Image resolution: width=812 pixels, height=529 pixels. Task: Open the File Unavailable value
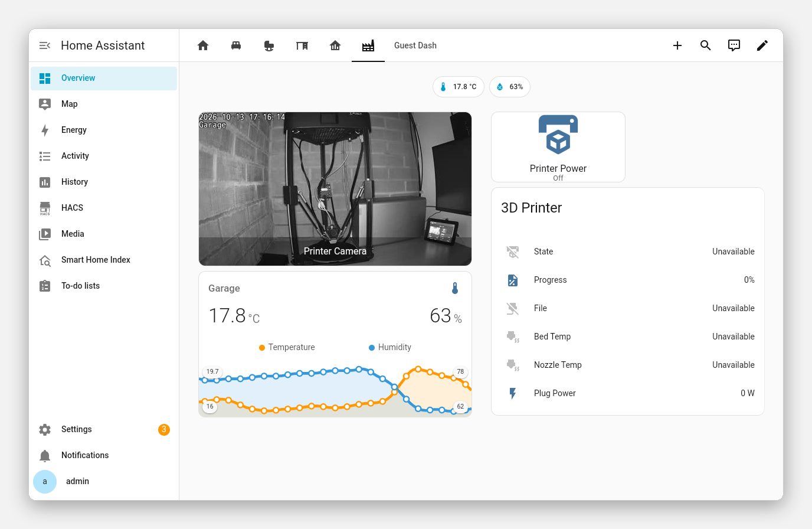[x=734, y=308]
